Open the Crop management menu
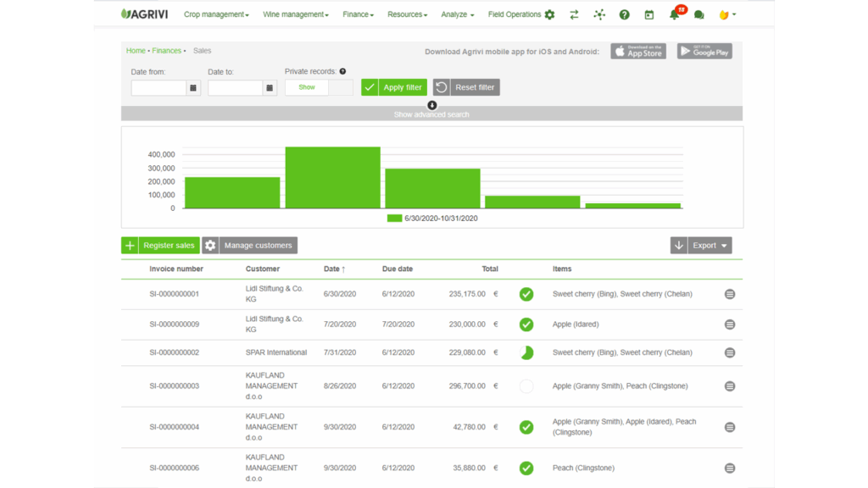The width and height of the screenshot is (868, 488). pyautogui.click(x=216, y=14)
